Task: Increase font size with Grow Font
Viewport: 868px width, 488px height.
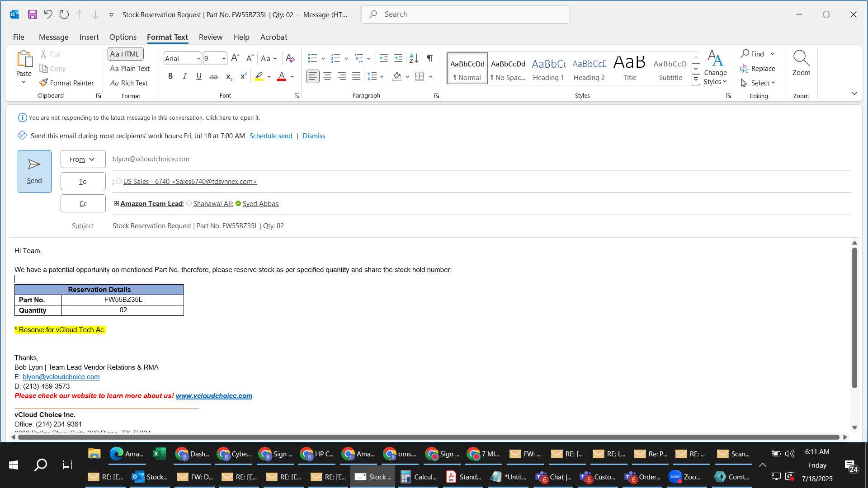Action: tap(235, 58)
